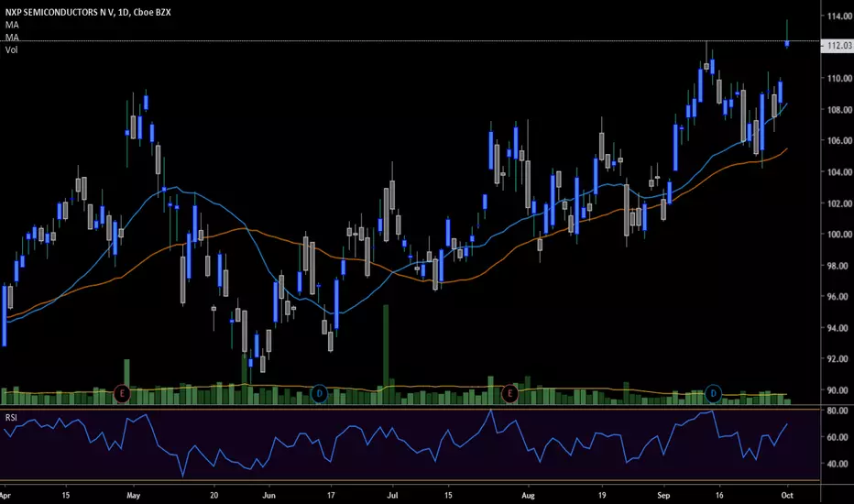The image size is (854, 504).
Task: Open the dividend D marker near June 17
Action: (319, 393)
